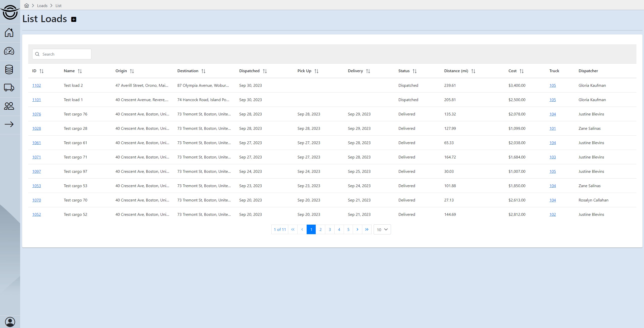Screen dimensions: 644x328
Task: Open the database stack icon in sidebar
Action: pos(9,69)
